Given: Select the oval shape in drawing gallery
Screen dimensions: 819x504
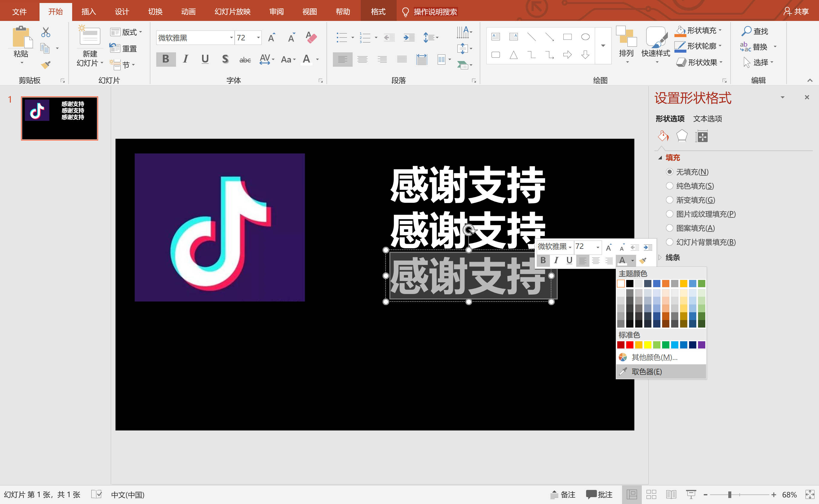Looking at the screenshot, I should (585, 37).
